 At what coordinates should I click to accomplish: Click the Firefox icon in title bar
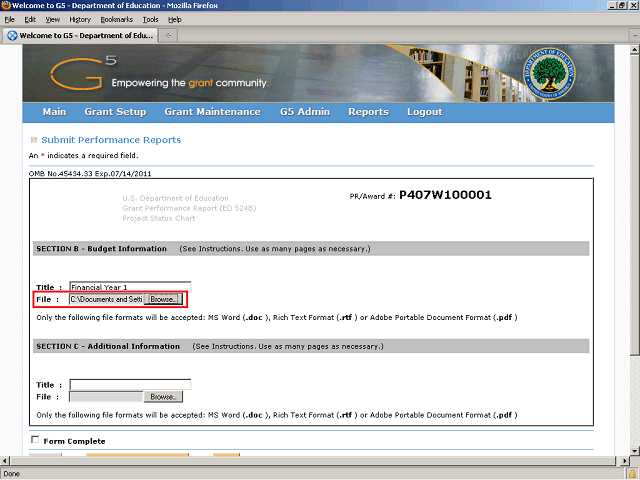6,5
